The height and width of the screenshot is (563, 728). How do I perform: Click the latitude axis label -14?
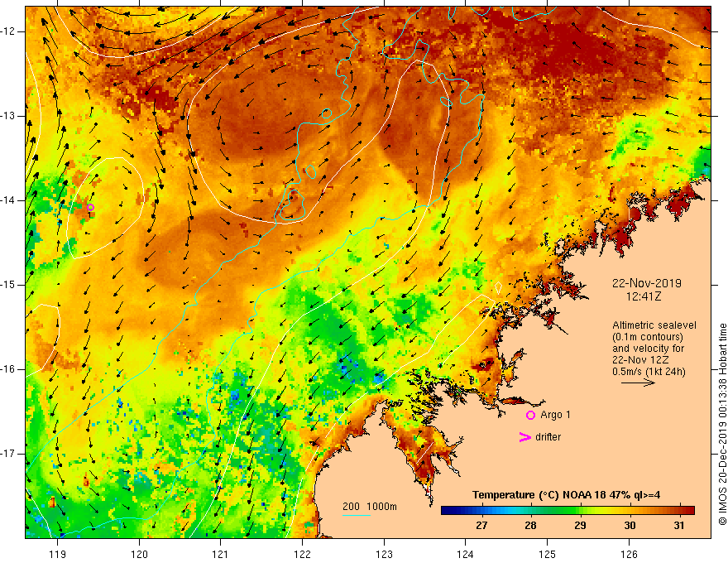tap(8, 200)
